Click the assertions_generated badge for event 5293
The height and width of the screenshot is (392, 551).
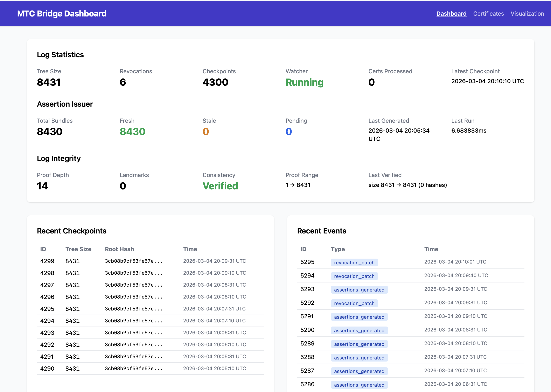[x=359, y=290]
